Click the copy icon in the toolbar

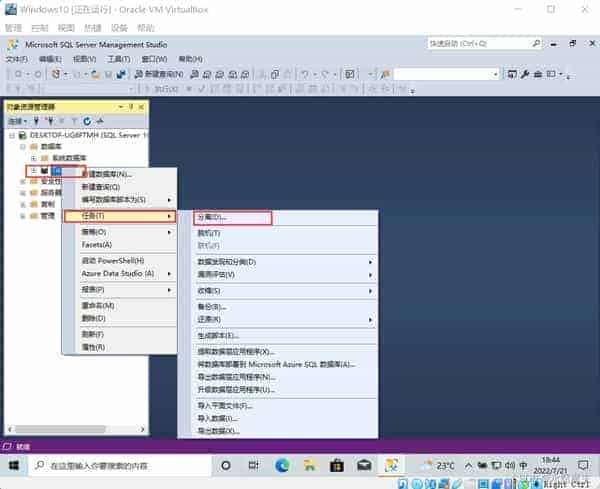[275, 74]
